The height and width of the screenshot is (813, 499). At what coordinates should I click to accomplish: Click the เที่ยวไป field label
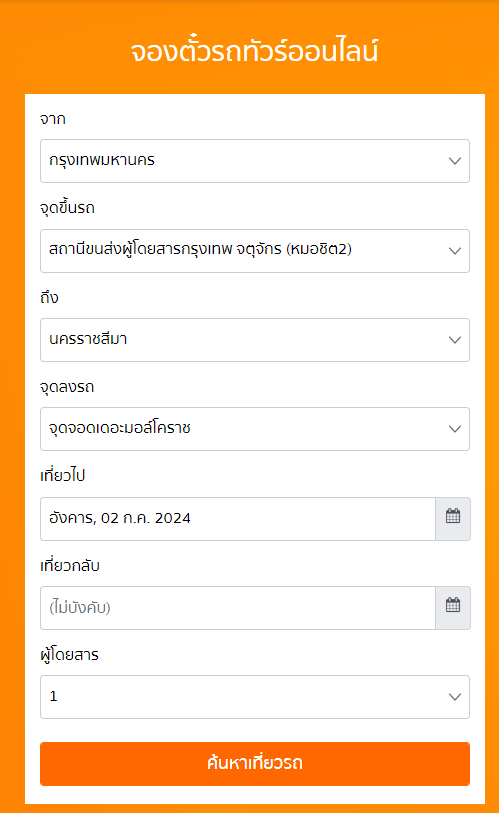62,475
